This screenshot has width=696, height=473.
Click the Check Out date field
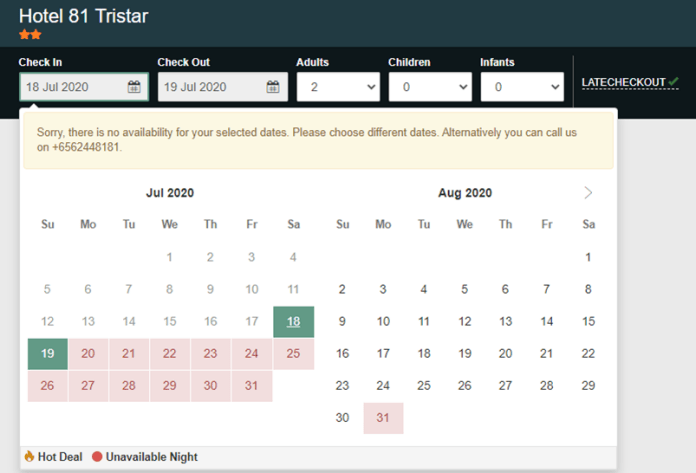tap(212, 87)
